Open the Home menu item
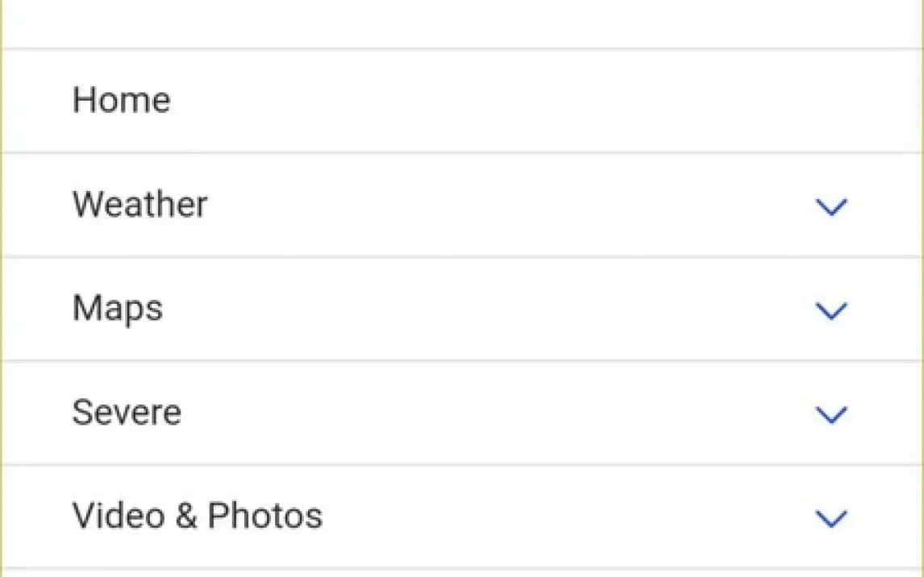The height and width of the screenshot is (577, 924). click(122, 101)
